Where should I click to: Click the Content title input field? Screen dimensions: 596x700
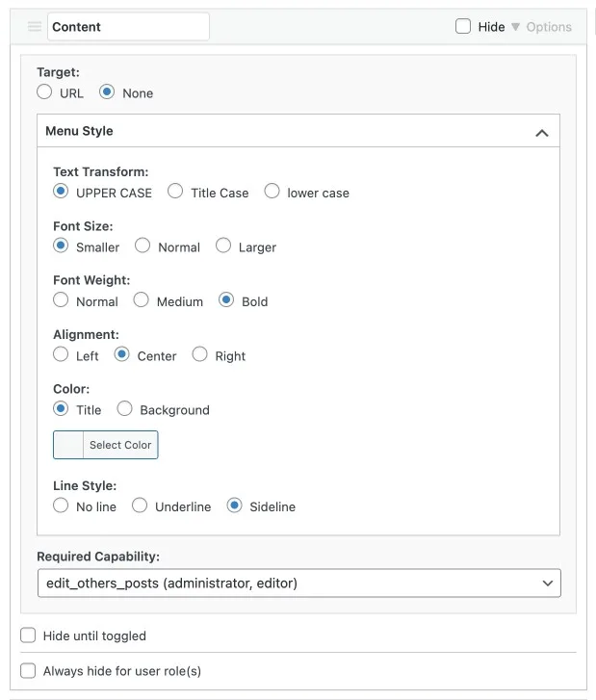tap(127, 27)
